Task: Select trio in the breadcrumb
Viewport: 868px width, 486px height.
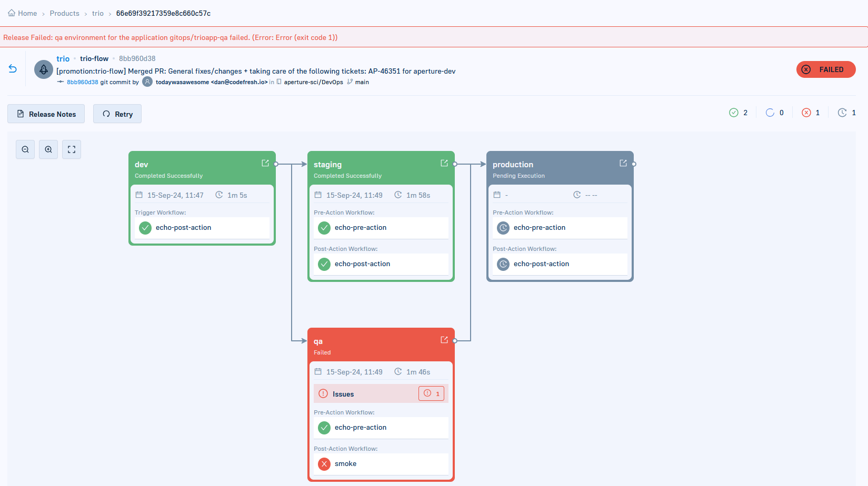Action: point(97,13)
